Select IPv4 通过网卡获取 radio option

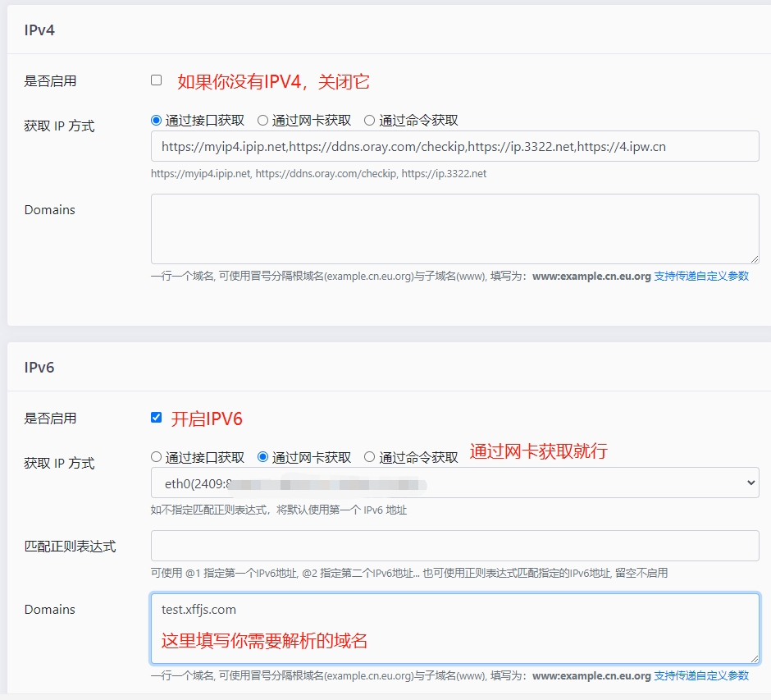click(x=262, y=121)
